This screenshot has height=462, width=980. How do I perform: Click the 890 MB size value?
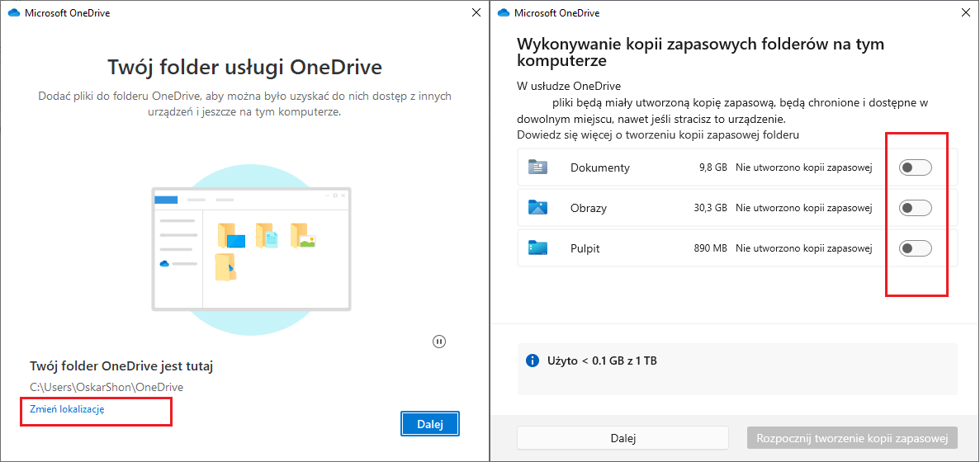pyautogui.click(x=711, y=248)
